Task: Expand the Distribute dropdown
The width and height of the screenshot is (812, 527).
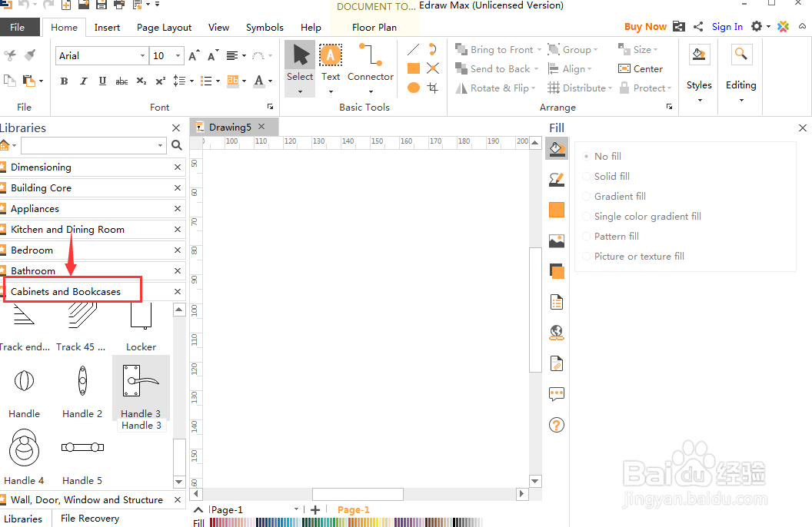Action: (610, 88)
